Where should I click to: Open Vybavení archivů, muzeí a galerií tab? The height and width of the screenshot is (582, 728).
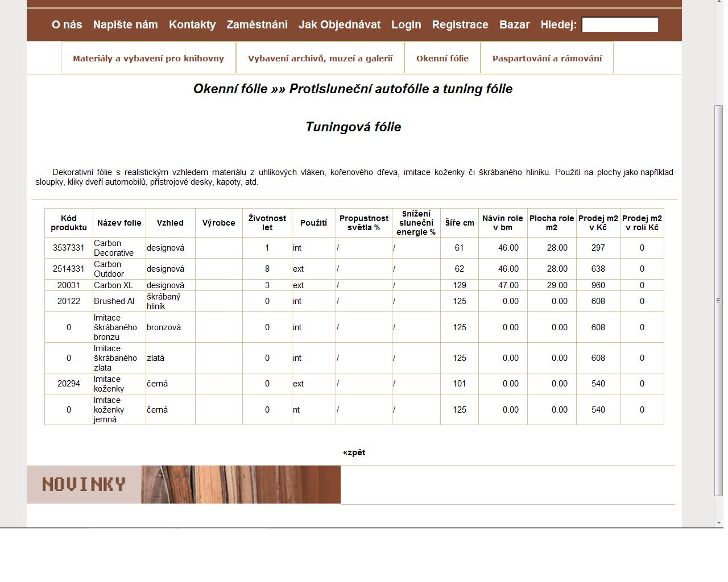[x=320, y=58]
